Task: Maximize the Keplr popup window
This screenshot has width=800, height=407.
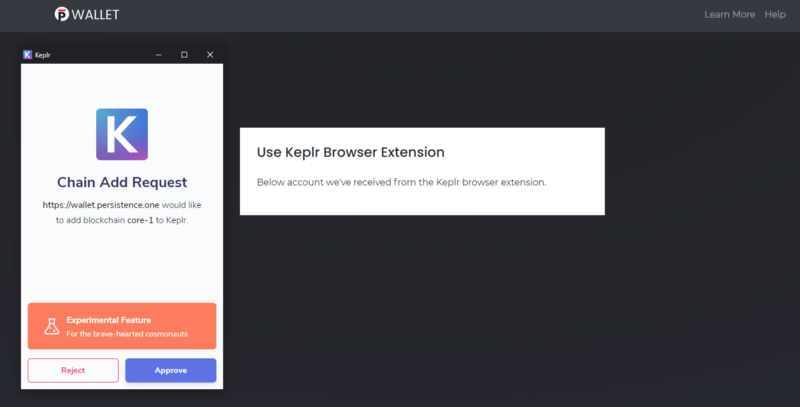Action: tap(184, 55)
